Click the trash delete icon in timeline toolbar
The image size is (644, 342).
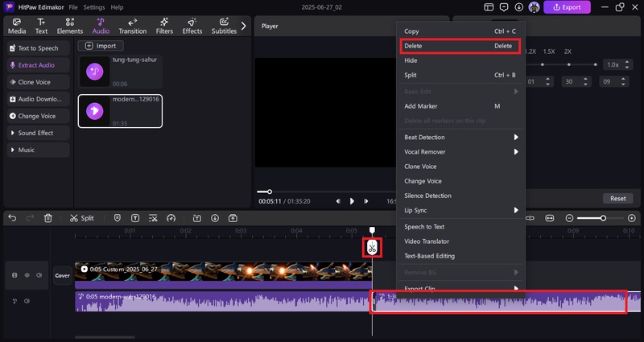coord(47,218)
